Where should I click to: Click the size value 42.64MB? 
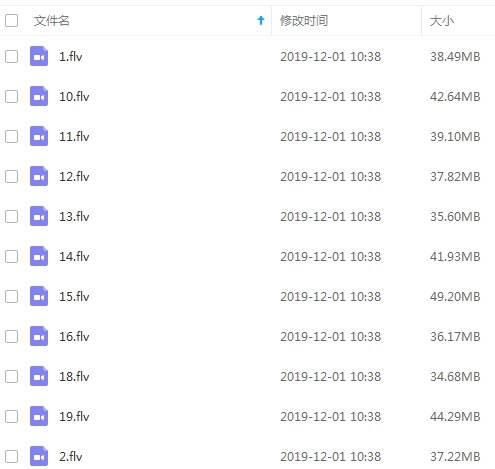click(x=455, y=97)
